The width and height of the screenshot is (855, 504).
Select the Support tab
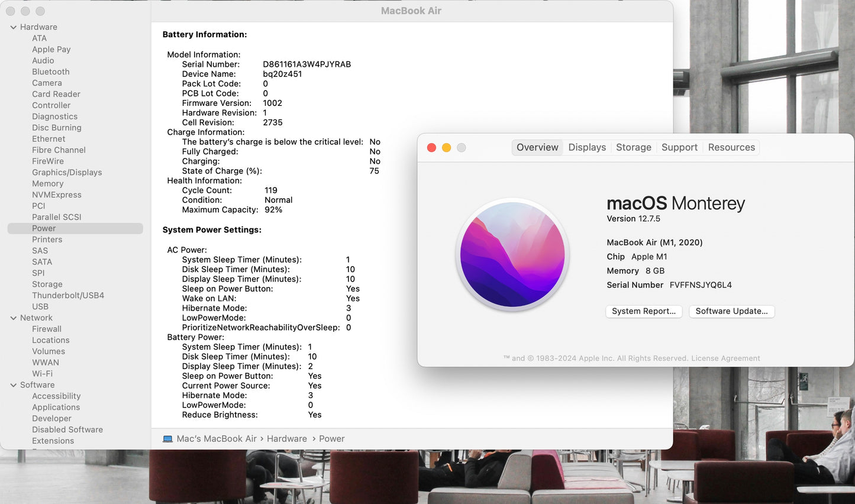point(679,147)
